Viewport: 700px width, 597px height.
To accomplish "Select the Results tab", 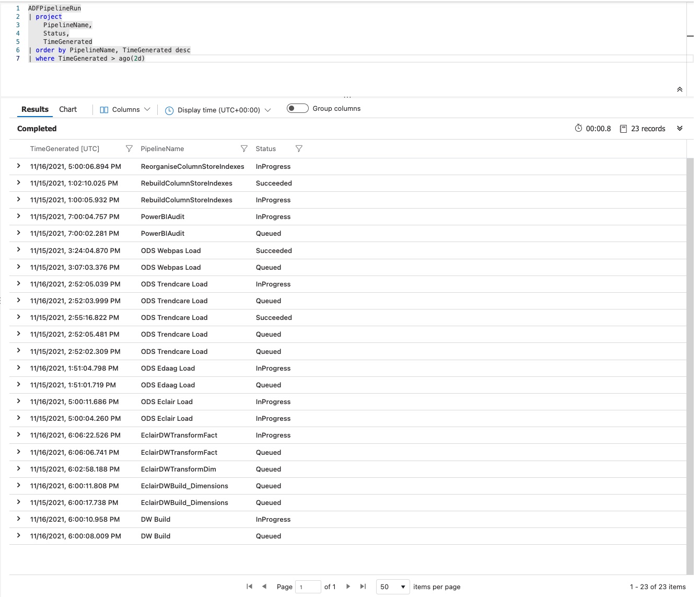I will pos(34,109).
